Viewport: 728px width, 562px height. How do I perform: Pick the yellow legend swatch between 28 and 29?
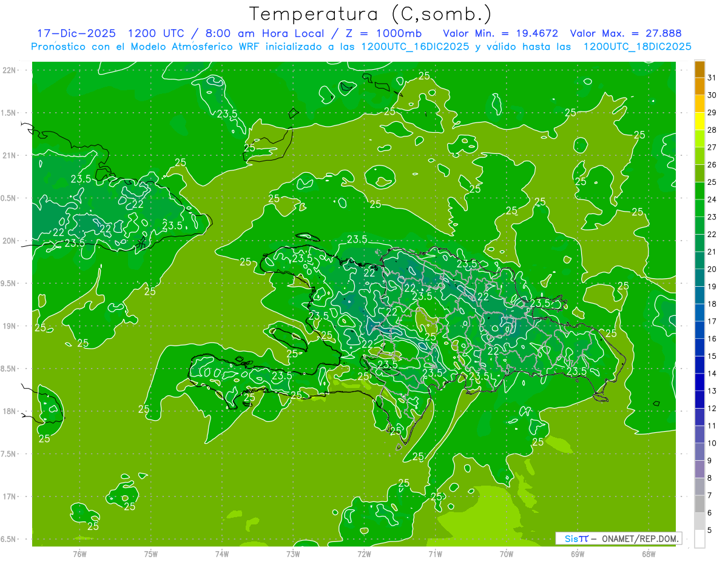point(700,121)
